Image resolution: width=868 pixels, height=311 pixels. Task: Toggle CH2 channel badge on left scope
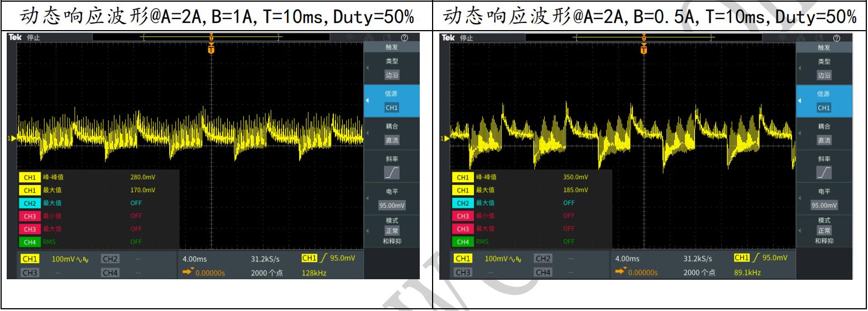point(109,258)
